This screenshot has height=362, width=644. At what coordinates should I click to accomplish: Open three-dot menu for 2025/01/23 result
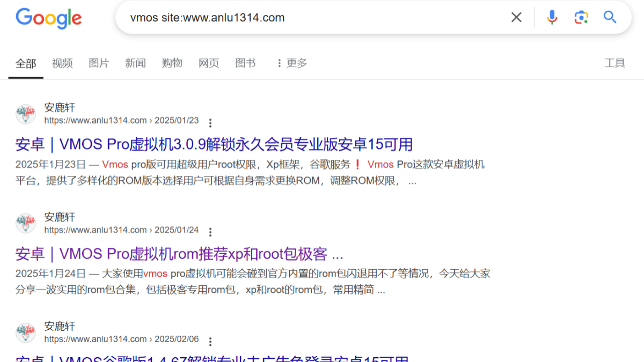tap(210, 123)
